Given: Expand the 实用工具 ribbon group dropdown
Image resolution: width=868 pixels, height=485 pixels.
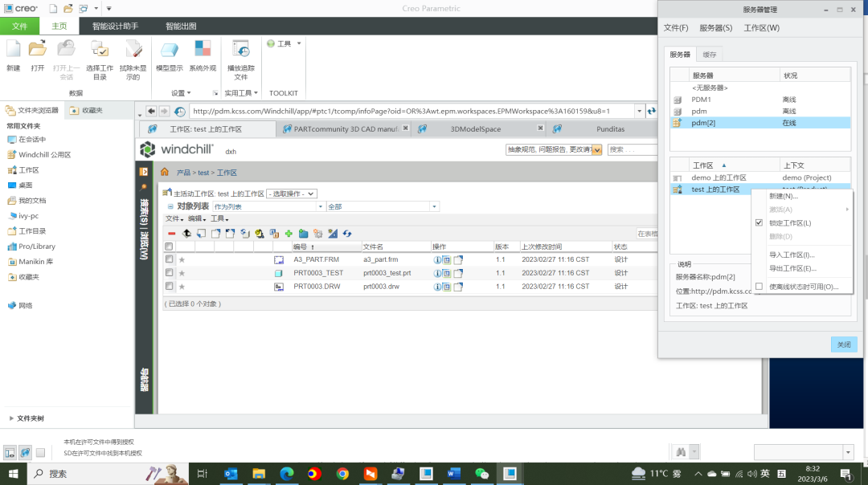Looking at the screenshot, I should click(x=241, y=93).
